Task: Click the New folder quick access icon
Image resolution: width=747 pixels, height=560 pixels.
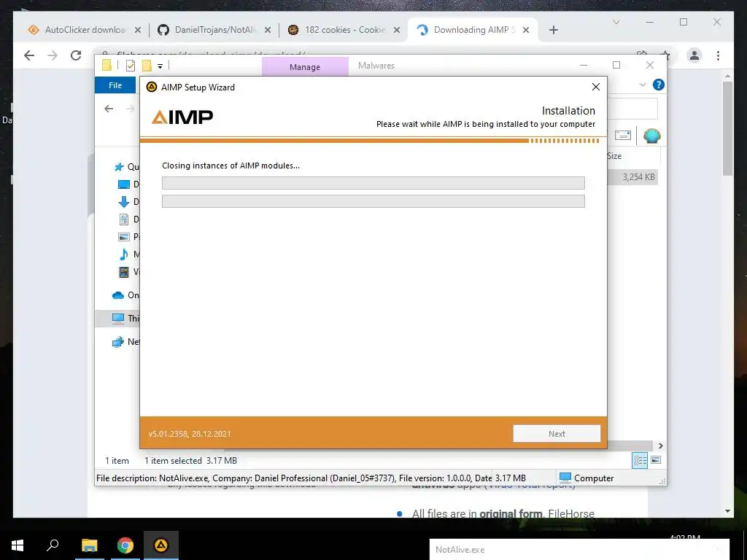Action: (147, 66)
